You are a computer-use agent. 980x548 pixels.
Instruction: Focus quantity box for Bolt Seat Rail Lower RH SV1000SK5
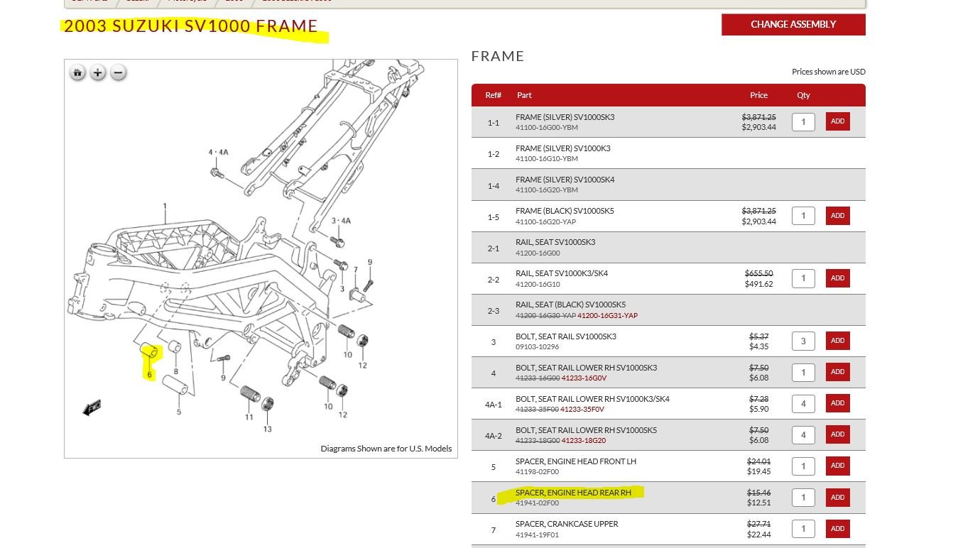(803, 434)
